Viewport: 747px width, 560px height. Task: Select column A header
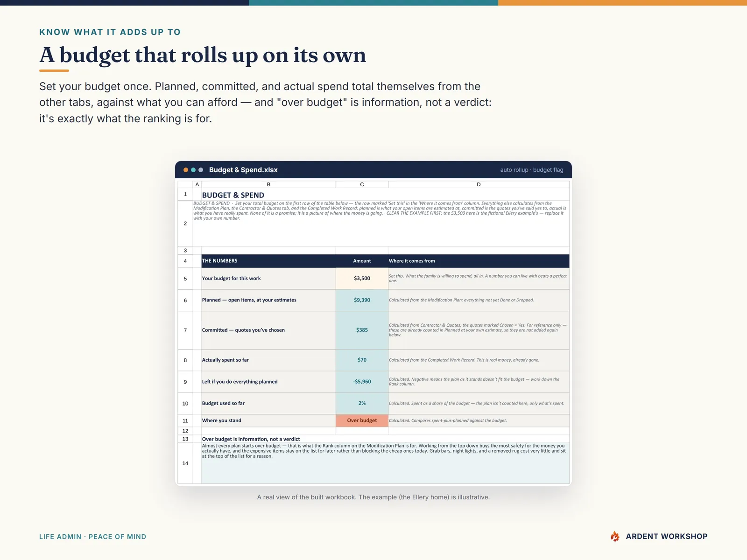click(197, 185)
